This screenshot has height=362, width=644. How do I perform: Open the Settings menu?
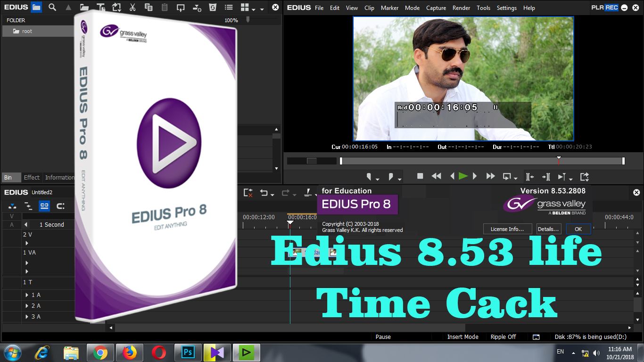507,8
